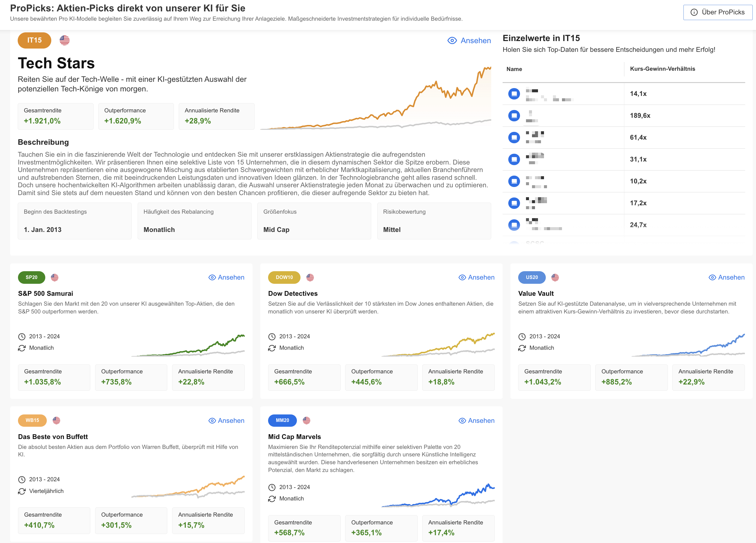
Task: Click the Outperformance +1.620,9% box
Action: pos(136,116)
